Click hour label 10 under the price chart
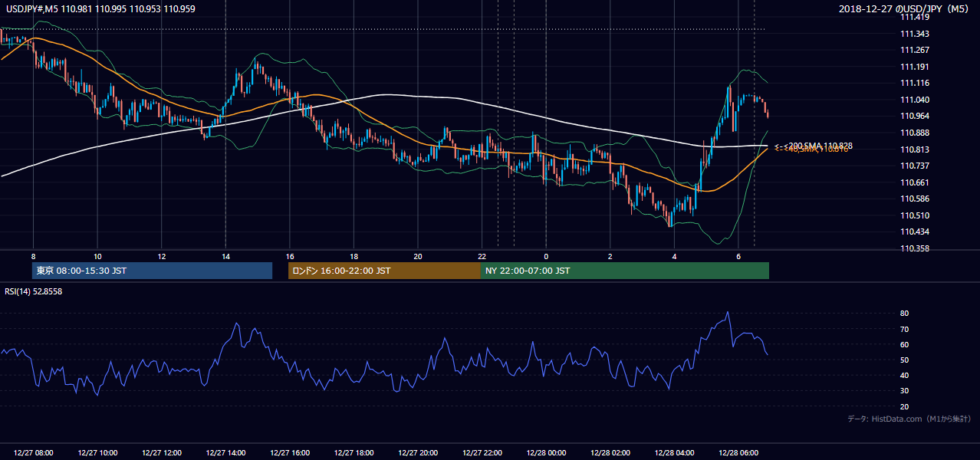This screenshot has height=460, width=980. coord(97,256)
